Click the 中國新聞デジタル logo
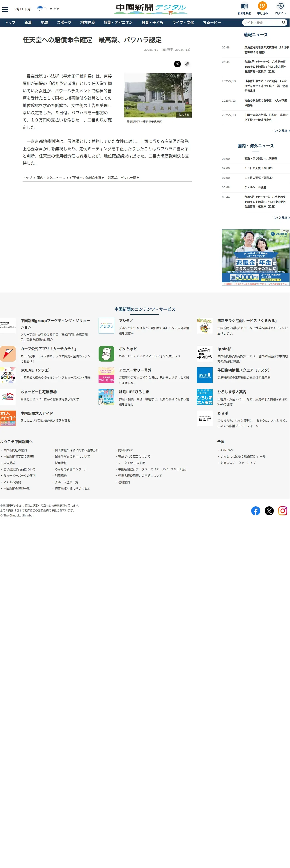 pos(151,8)
